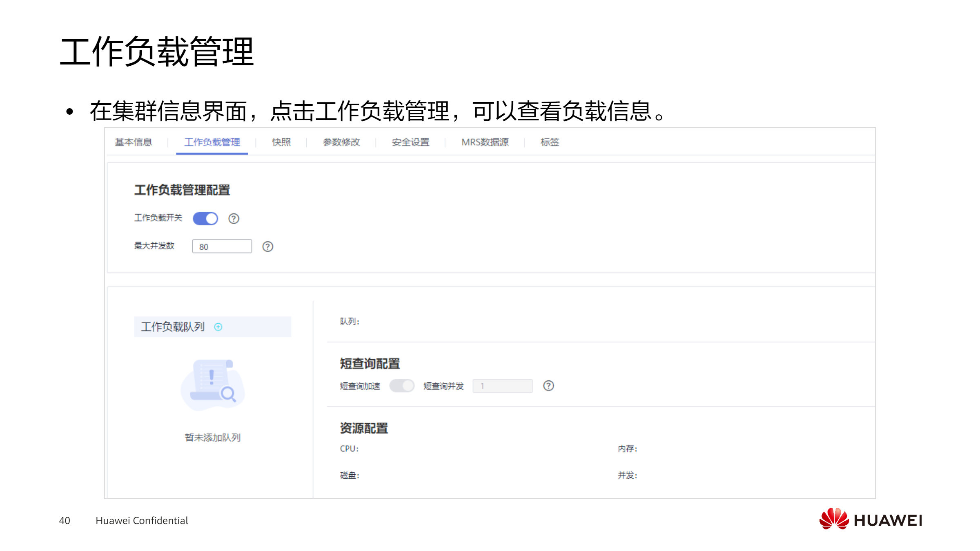Viewport: 980px width, 551px height.
Task: Click help icon beside 工作负载开关 toggle
Action: pyautogui.click(x=234, y=219)
